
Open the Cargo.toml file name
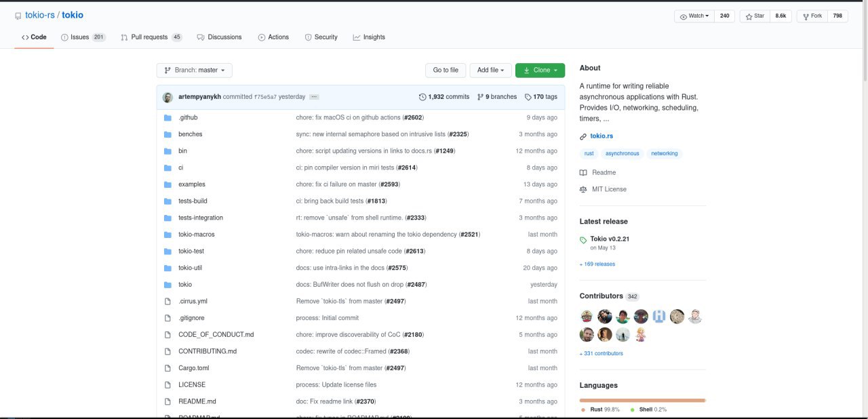[194, 368]
